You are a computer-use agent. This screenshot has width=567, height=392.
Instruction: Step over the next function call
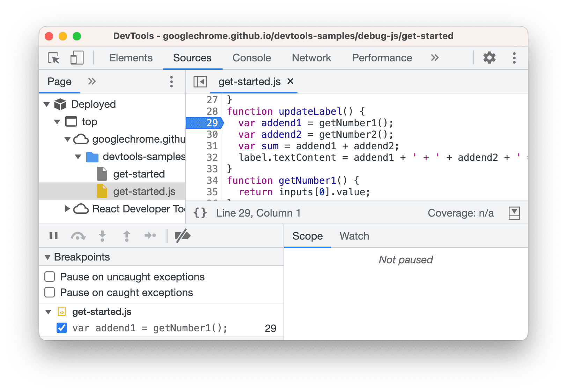[78, 236]
